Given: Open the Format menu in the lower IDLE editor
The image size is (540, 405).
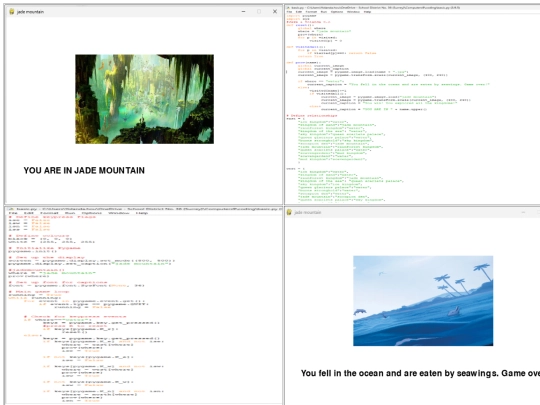Looking at the screenshot, I should (49, 213).
